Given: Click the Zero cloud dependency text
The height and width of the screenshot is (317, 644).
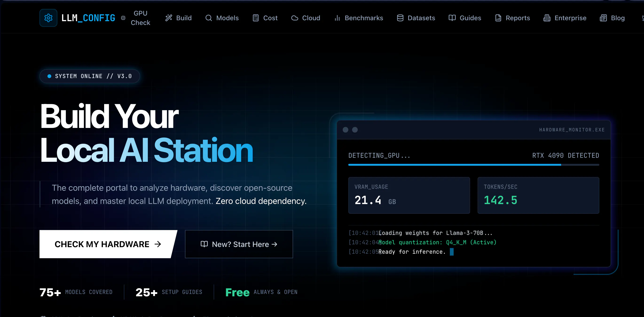Looking at the screenshot, I should tap(261, 201).
